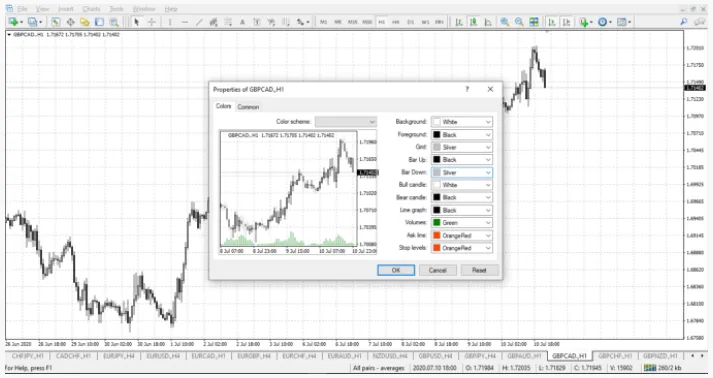
Task: Open the Insert menu
Action: (66, 9)
